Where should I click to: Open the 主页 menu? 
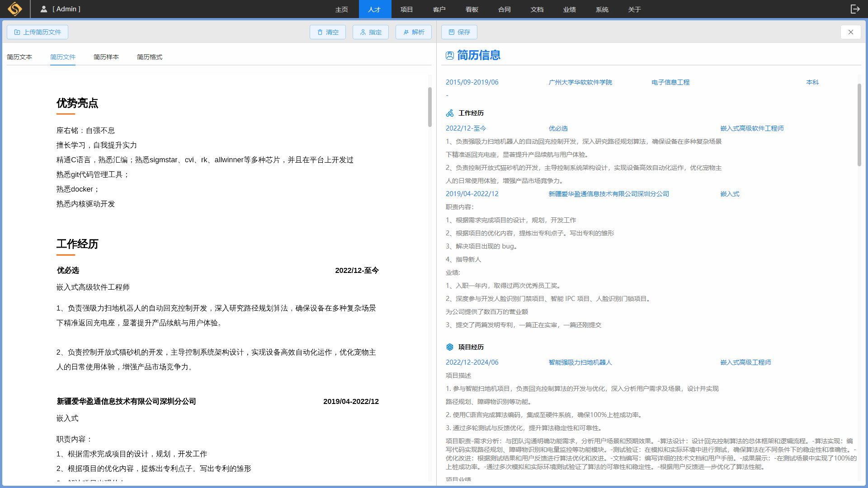[x=342, y=9]
